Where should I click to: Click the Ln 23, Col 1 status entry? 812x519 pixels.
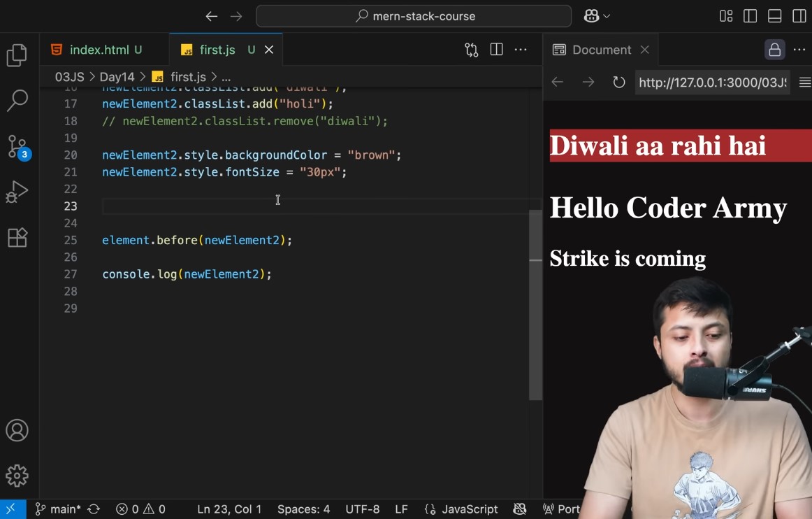(229, 509)
